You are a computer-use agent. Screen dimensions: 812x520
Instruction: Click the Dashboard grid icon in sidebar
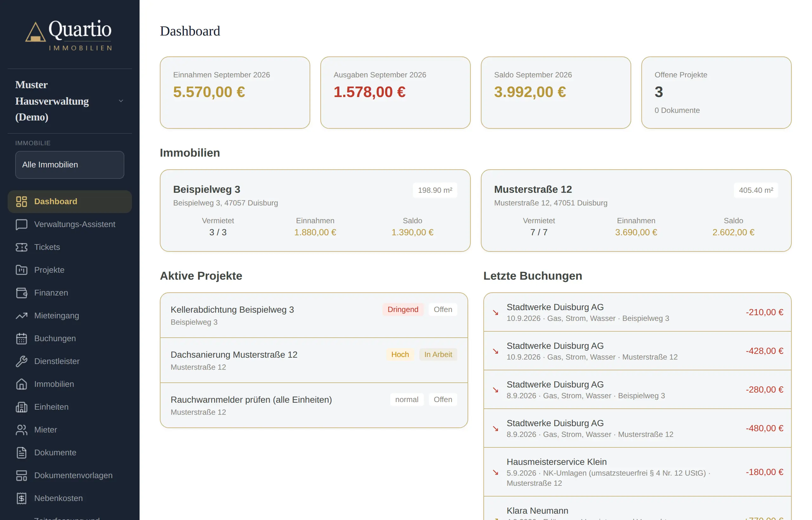pos(21,202)
